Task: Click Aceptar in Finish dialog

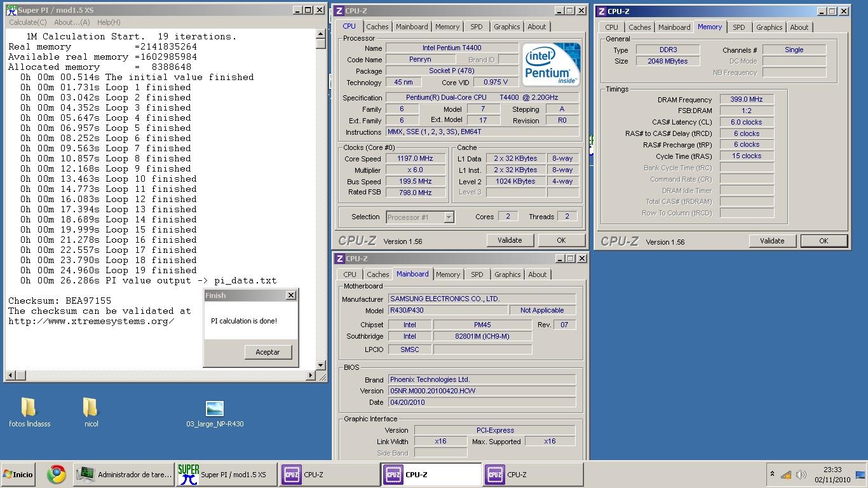Action: (268, 352)
